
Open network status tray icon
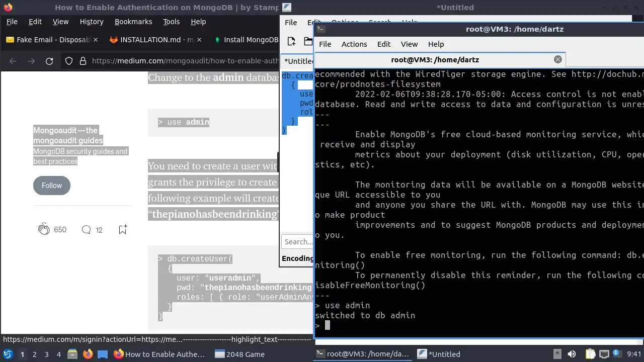[604, 354]
